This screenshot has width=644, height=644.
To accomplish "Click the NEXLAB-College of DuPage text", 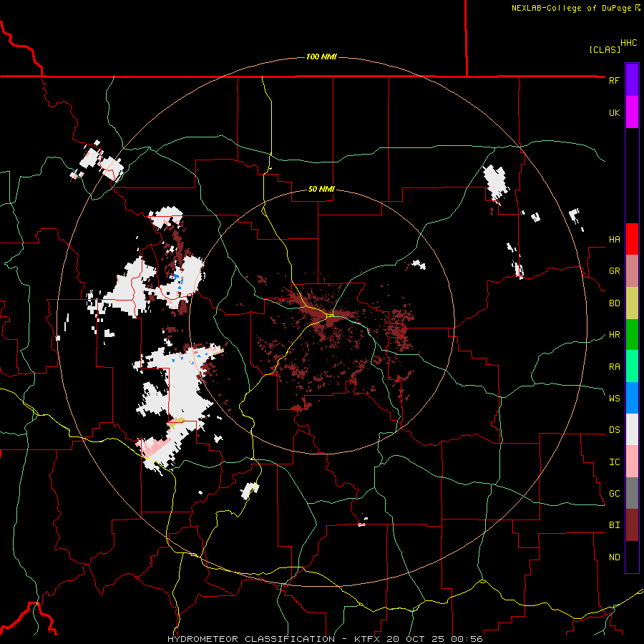I will click(x=571, y=8).
